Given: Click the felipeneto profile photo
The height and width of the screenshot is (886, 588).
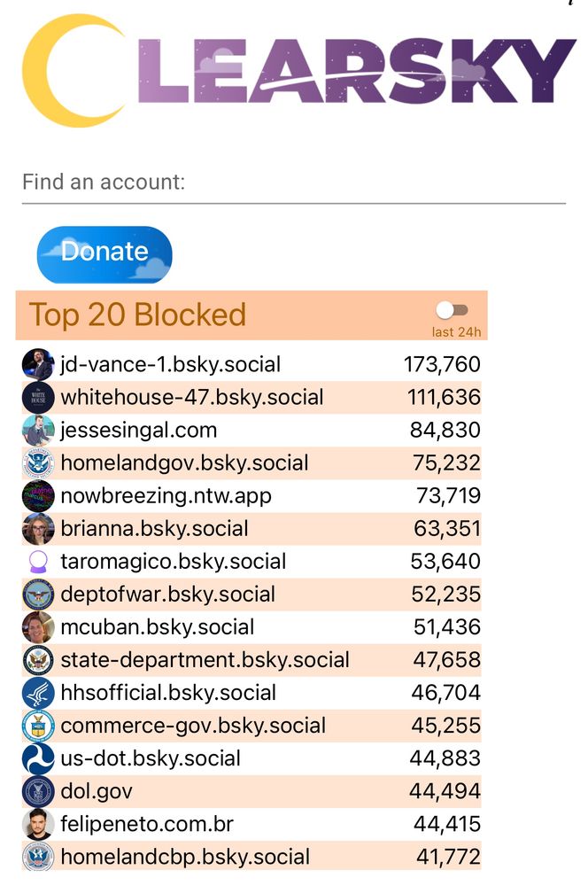Looking at the screenshot, I should coord(38,824).
